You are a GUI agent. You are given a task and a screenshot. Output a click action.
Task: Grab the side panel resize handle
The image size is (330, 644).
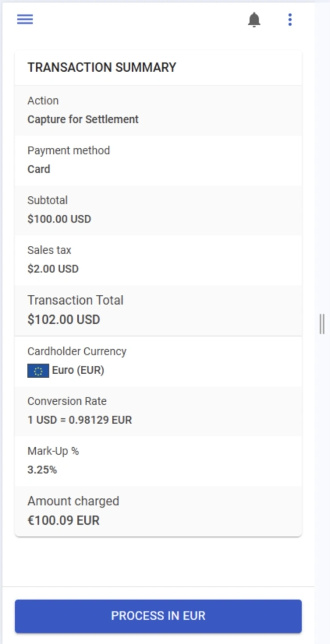pyautogui.click(x=322, y=324)
